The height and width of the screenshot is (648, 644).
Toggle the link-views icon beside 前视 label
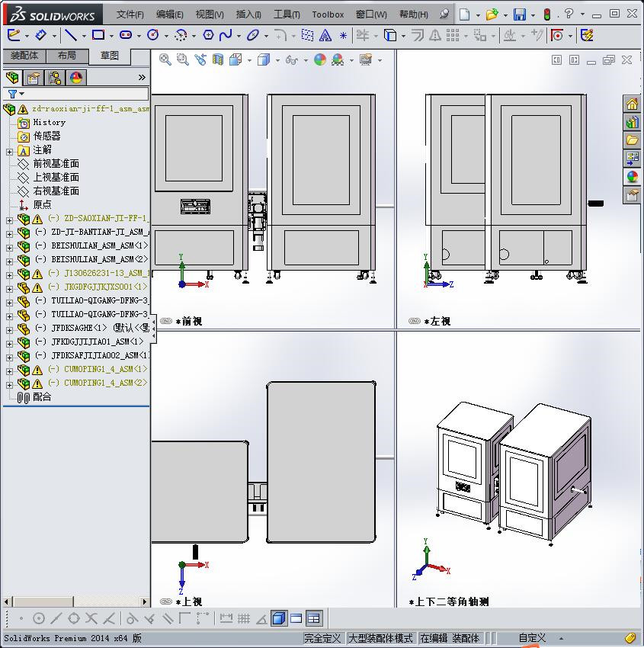point(165,322)
